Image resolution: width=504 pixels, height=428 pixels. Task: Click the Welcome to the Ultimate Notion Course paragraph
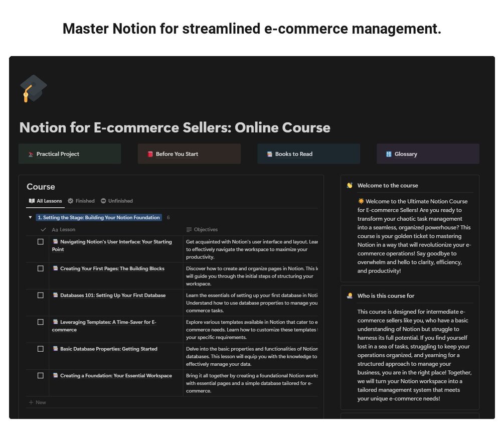[x=414, y=236]
